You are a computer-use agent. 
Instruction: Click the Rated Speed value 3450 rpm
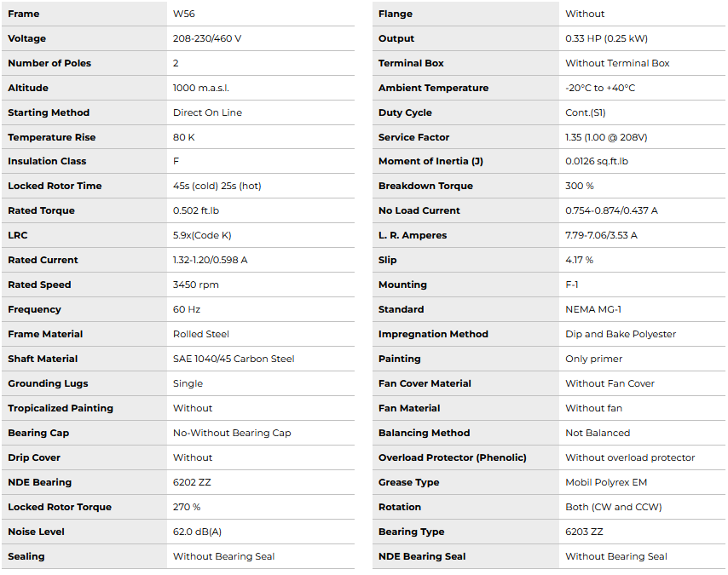[195, 285]
